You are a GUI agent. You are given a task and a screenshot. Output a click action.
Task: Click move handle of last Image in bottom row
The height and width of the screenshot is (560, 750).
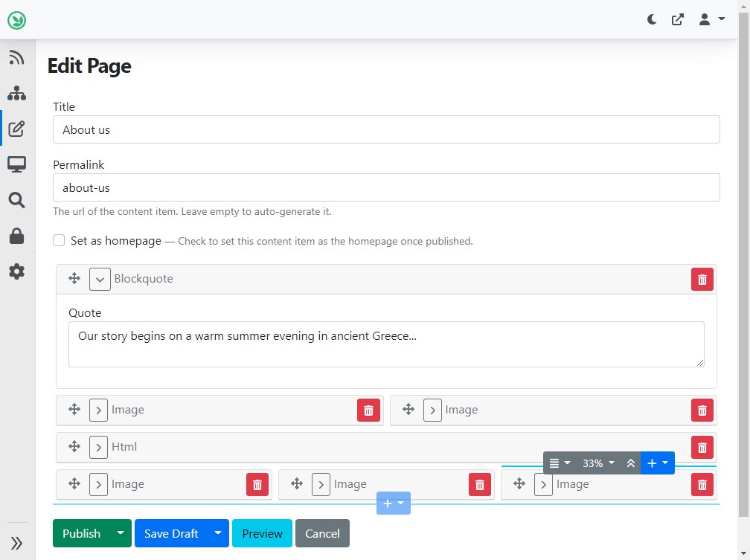click(519, 484)
